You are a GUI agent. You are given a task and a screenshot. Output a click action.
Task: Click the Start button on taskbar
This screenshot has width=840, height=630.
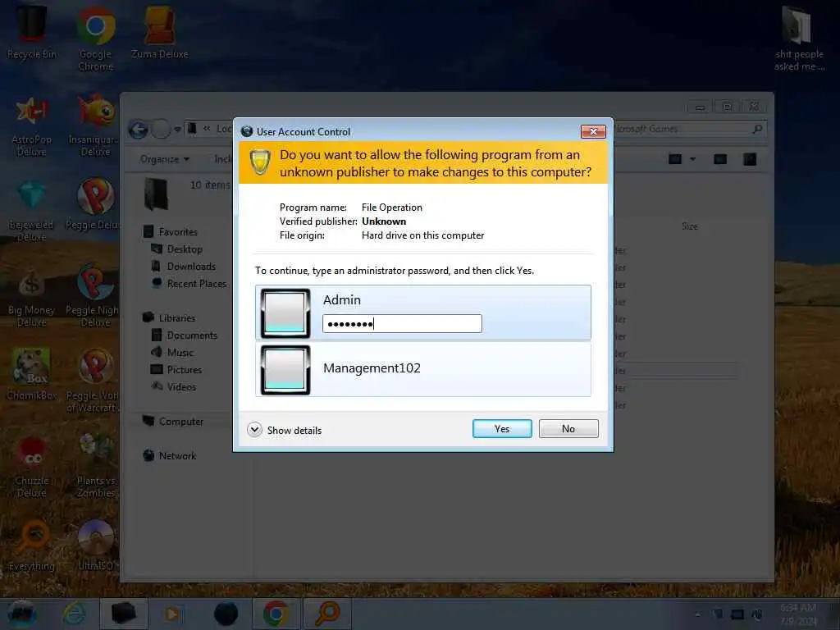[x=22, y=614]
